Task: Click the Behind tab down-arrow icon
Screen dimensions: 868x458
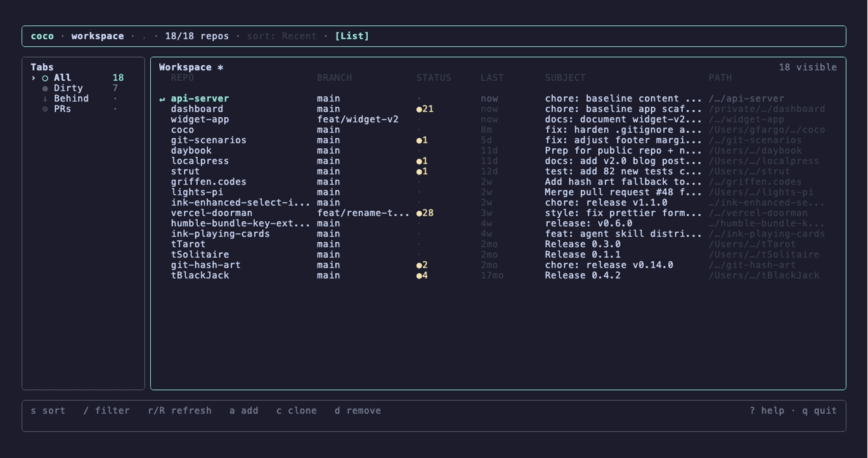Action: (45, 99)
